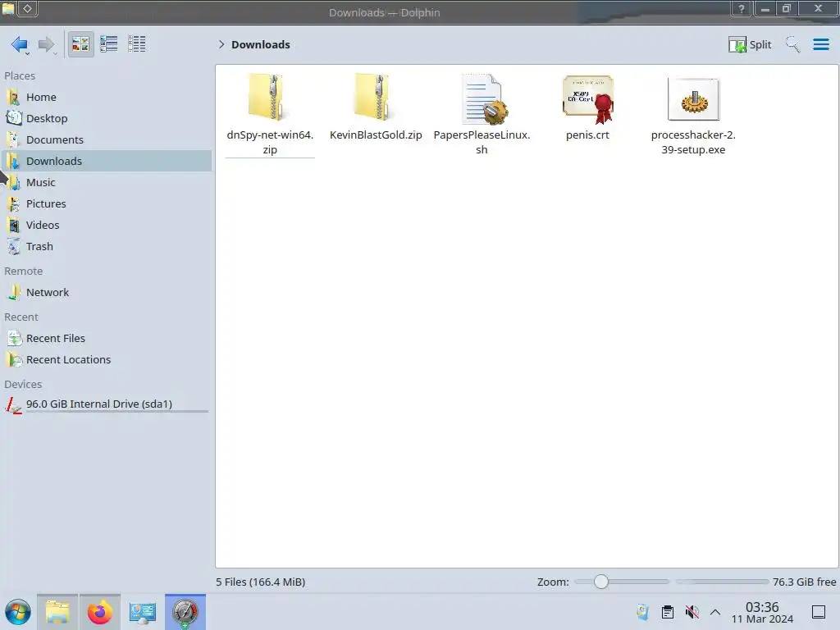840x630 pixels.
Task: Go forward with the grey arrow
Action: [x=47, y=44]
